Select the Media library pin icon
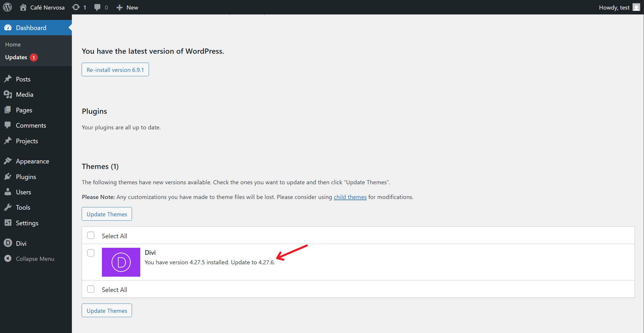Viewport: 644px width, 333px height. [8, 94]
